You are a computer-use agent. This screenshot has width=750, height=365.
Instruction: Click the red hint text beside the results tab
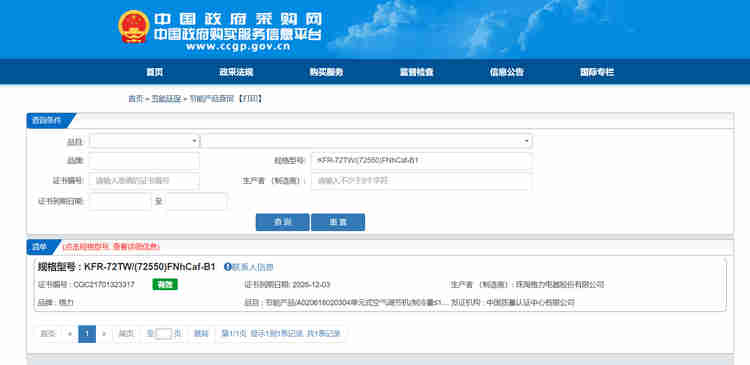click(x=111, y=247)
